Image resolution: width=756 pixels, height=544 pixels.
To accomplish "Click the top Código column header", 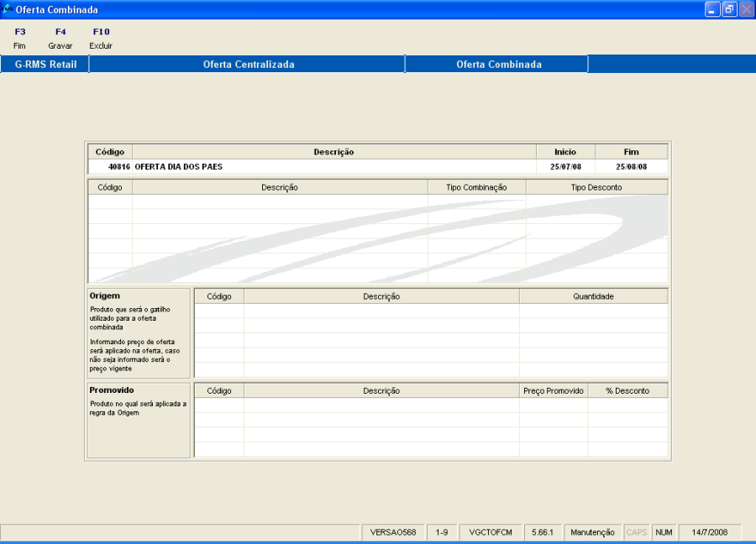I will tap(110, 152).
